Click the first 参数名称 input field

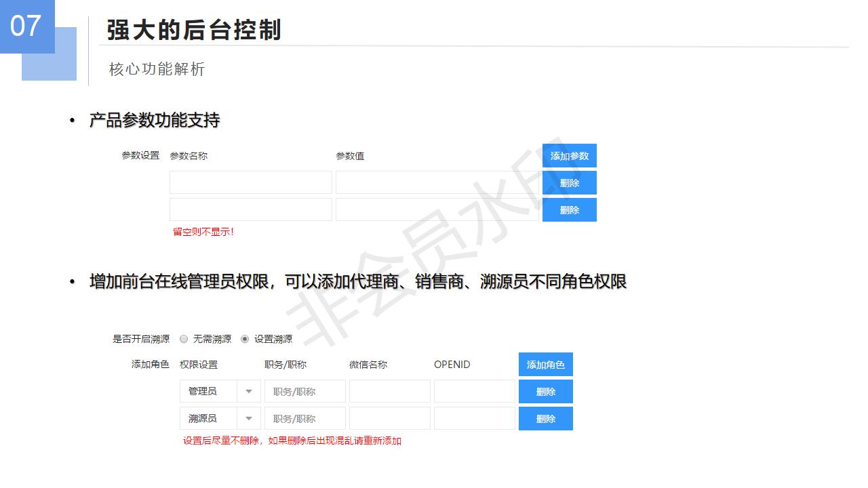click(250, 182)
